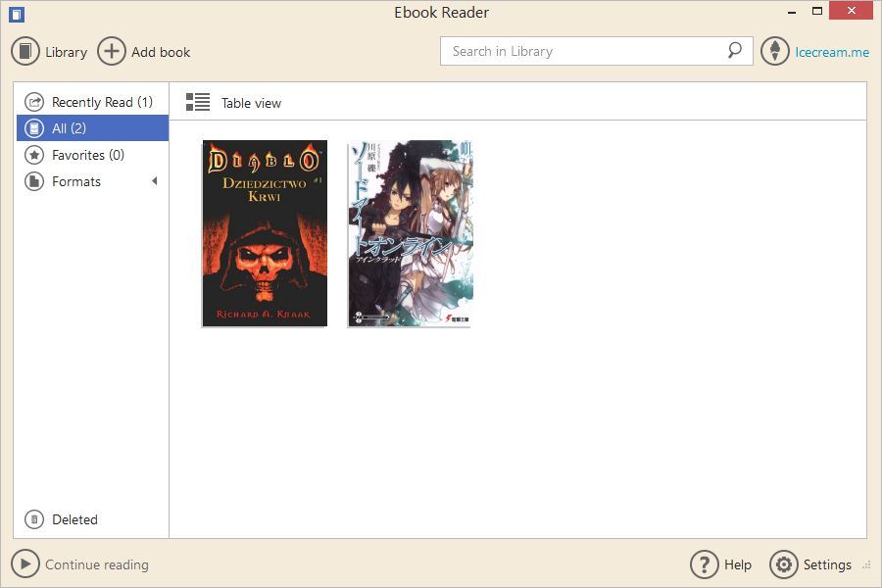Click the Settings gear icon

pos(784,564)
